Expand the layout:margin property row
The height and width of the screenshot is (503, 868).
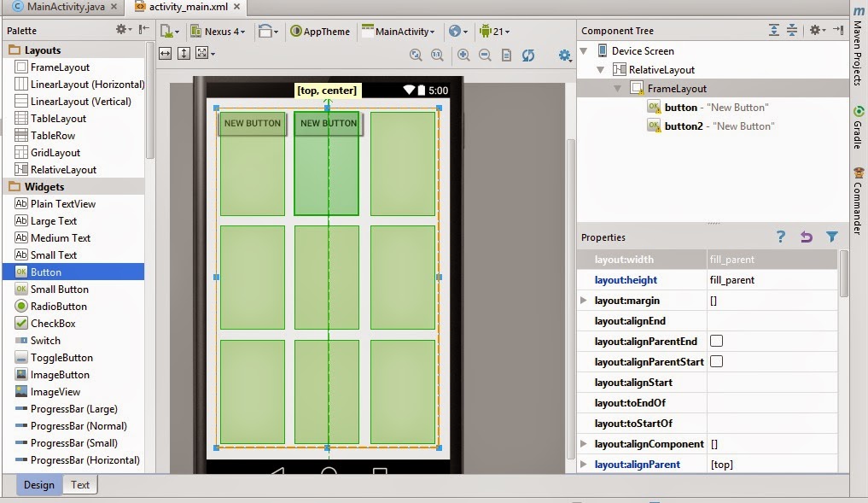(x=583, y=300)
